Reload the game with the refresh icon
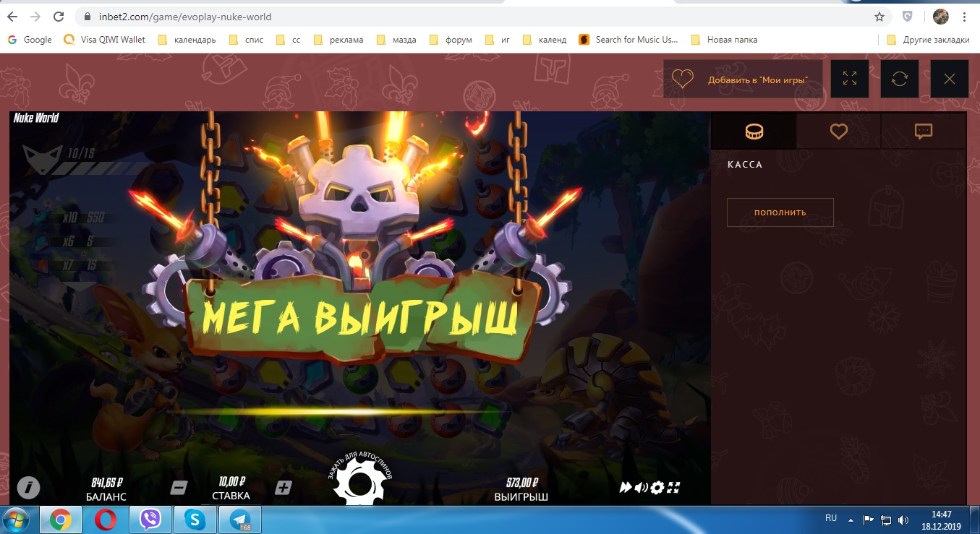The width and height of the screenshot is (980, 534). 900,79
